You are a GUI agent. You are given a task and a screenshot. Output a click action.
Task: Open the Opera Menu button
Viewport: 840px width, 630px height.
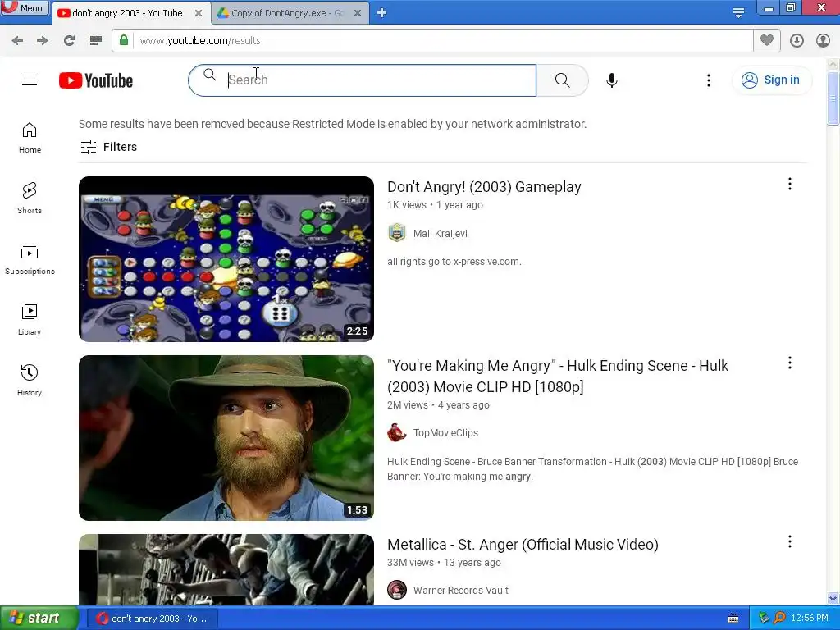pyautogui.click(x=25, y=7)
